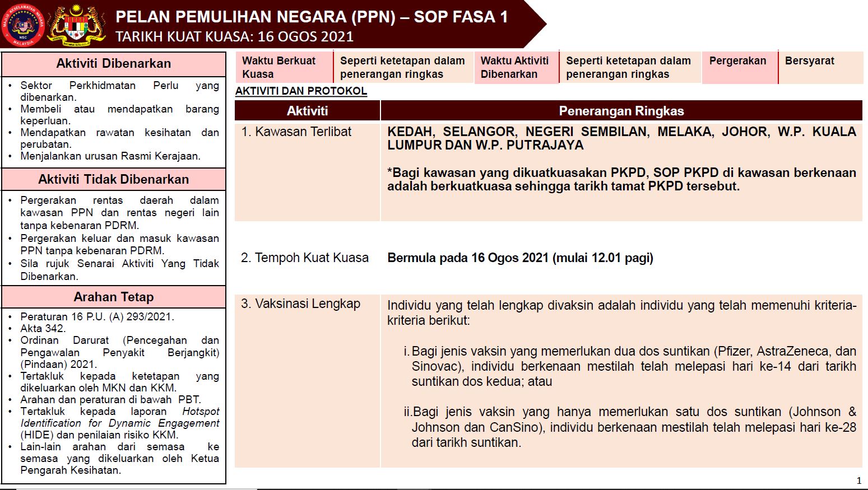Select the 'Aktiviti Dibenarkan' section header
The image size is (868, 490).
113,64
